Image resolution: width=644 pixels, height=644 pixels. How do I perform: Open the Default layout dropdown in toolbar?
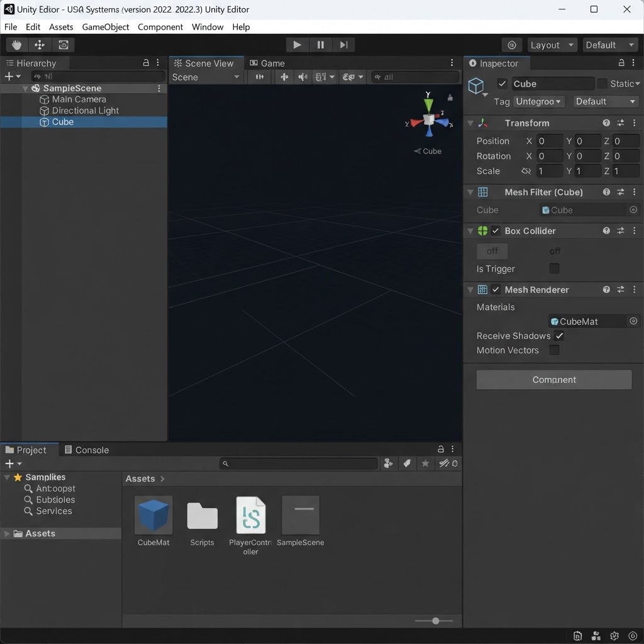tap(610, 45)
